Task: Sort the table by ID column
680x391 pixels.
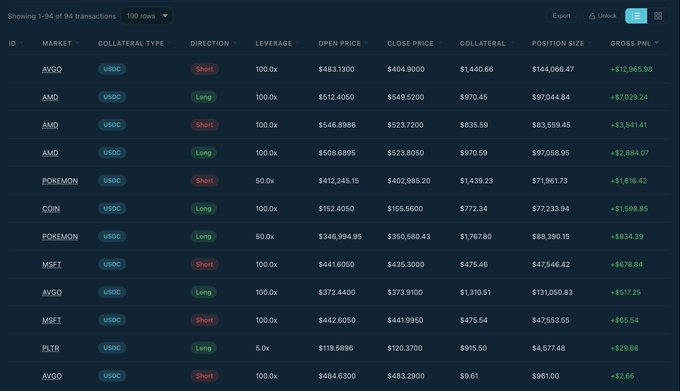Action: [x=16, y=43]
